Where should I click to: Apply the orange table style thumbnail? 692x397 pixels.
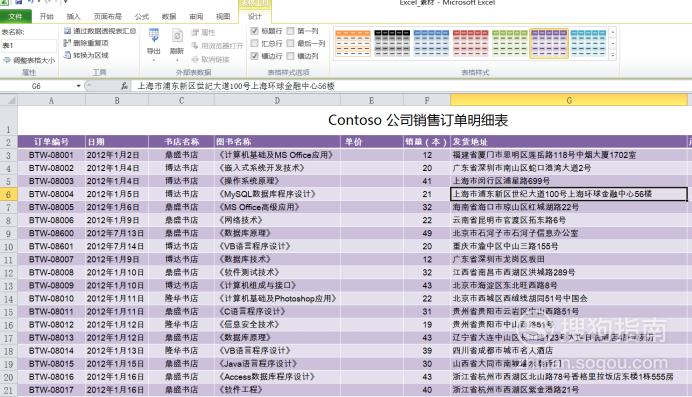tap(353, 43)
